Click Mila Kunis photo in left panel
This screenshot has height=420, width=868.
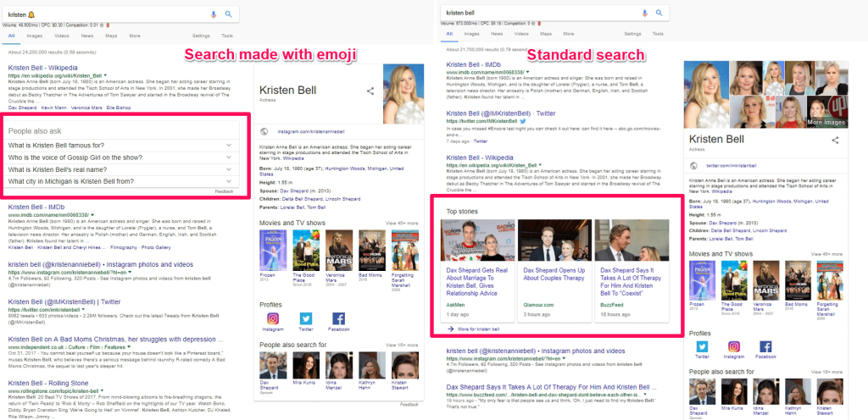(x=306, y=365)
